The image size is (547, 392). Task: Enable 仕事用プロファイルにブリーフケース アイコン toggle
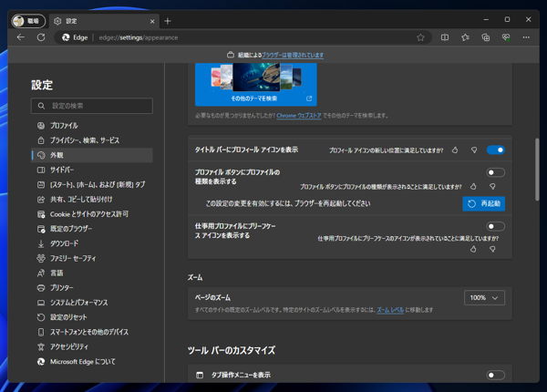point(495,226)
